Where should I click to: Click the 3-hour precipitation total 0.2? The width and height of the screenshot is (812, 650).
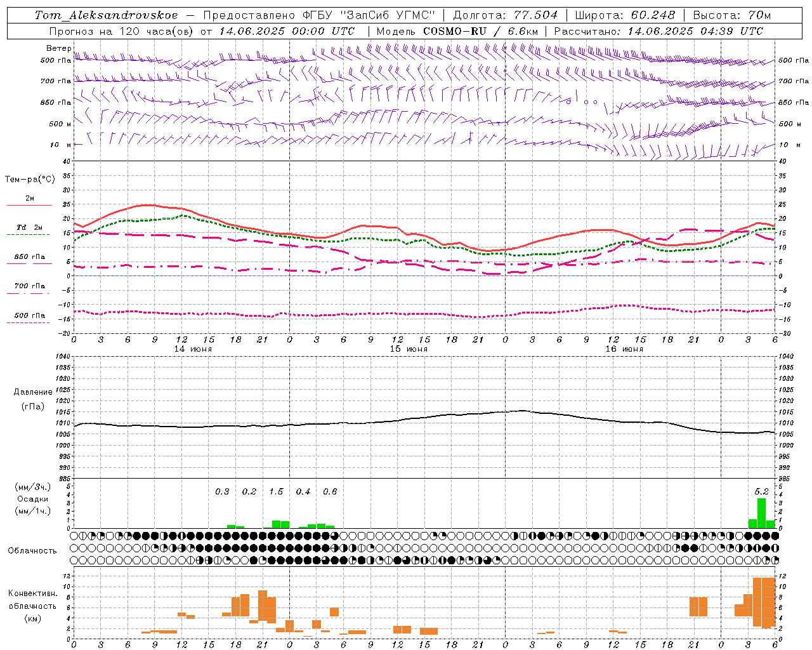[249, 492]
